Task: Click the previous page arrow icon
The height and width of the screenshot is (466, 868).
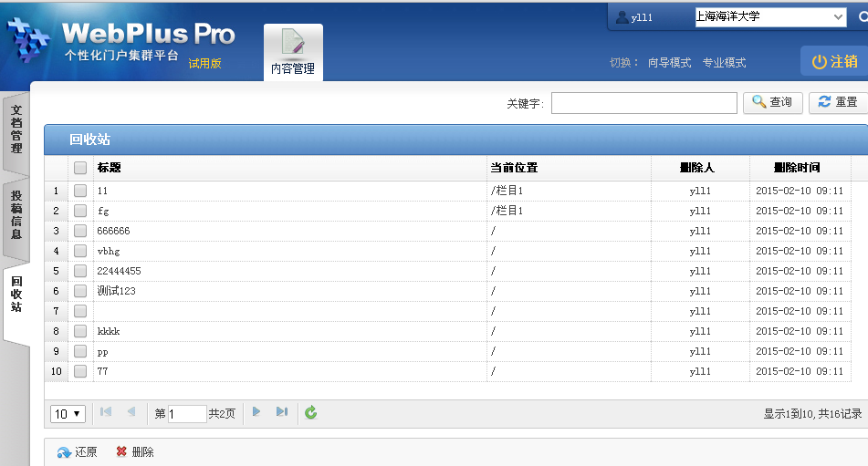Action: click(x=131, y=412)
